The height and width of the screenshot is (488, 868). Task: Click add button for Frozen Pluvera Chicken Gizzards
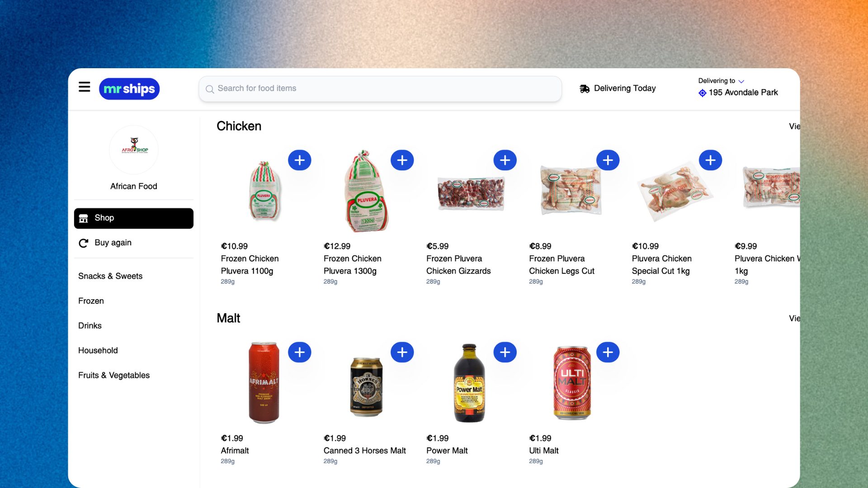tap(505, 160)
